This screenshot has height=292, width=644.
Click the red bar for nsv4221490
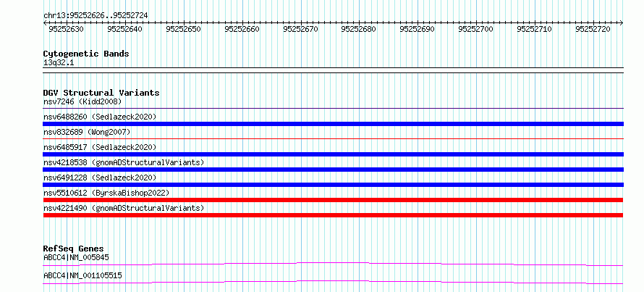coord(333,215)
